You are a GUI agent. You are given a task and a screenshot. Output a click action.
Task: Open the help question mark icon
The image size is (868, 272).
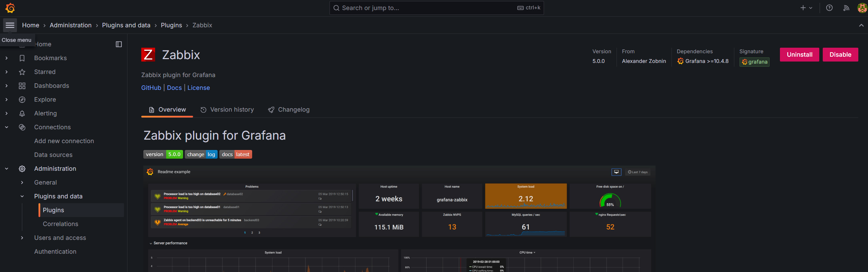coord(829,8)
